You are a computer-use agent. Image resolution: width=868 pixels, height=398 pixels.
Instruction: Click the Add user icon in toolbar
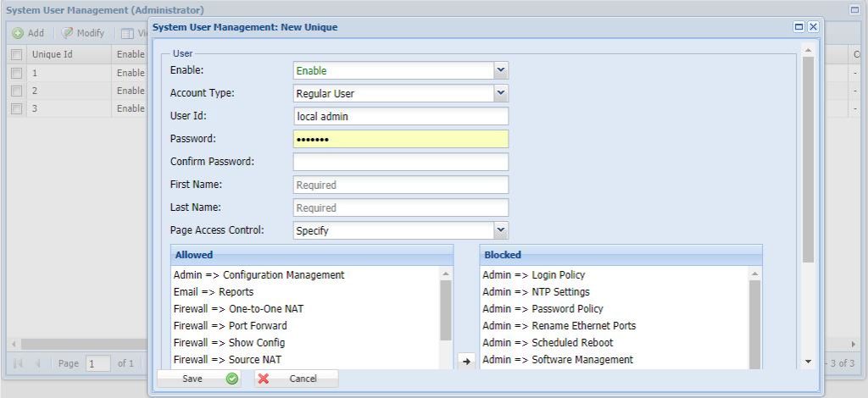coord(18,33)
